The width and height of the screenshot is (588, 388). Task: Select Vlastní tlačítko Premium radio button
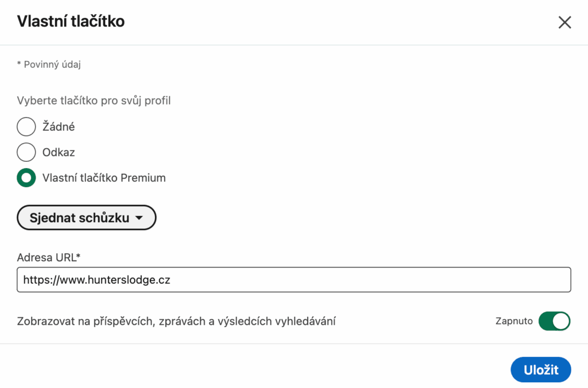coord(26,178)
